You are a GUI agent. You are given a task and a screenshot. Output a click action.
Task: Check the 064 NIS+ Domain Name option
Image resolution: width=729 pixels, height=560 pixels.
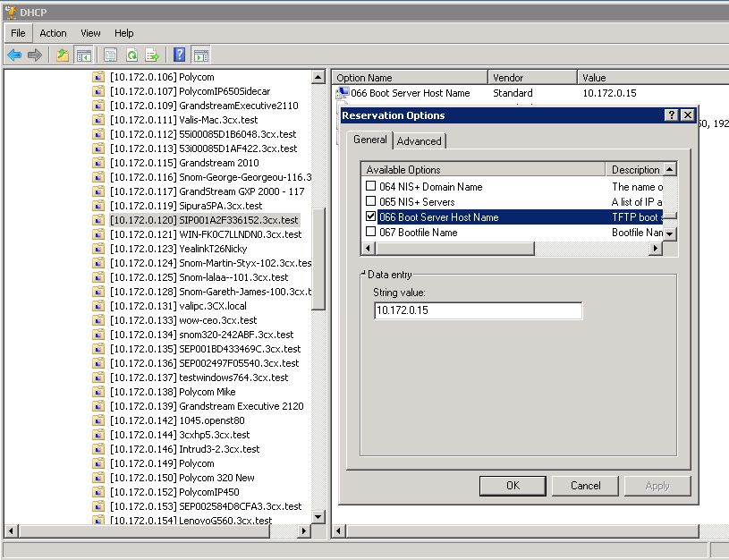coord(370,186)
